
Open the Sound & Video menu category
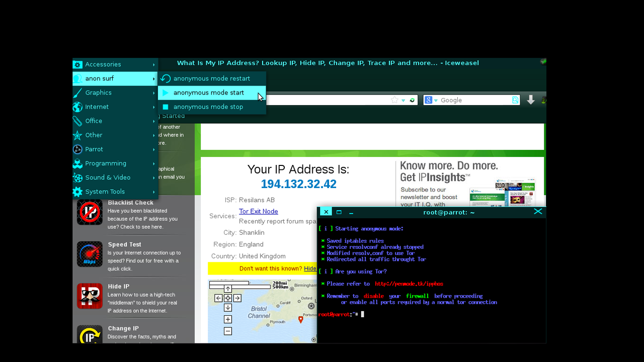point(115,177)
